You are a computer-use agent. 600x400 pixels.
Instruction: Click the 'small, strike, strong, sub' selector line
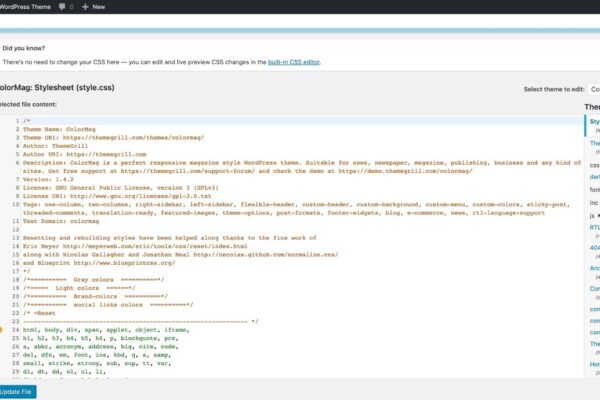click(97, 364)
